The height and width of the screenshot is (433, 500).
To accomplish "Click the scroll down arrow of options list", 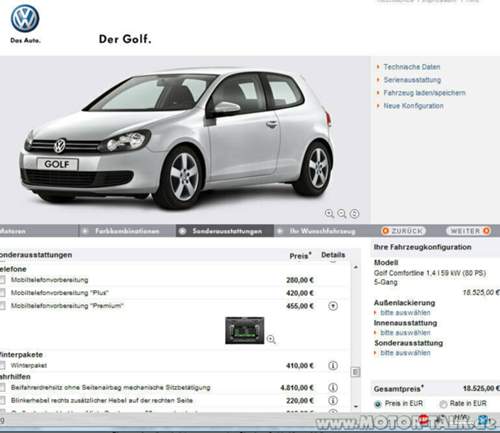I will [x=356, y=406].
